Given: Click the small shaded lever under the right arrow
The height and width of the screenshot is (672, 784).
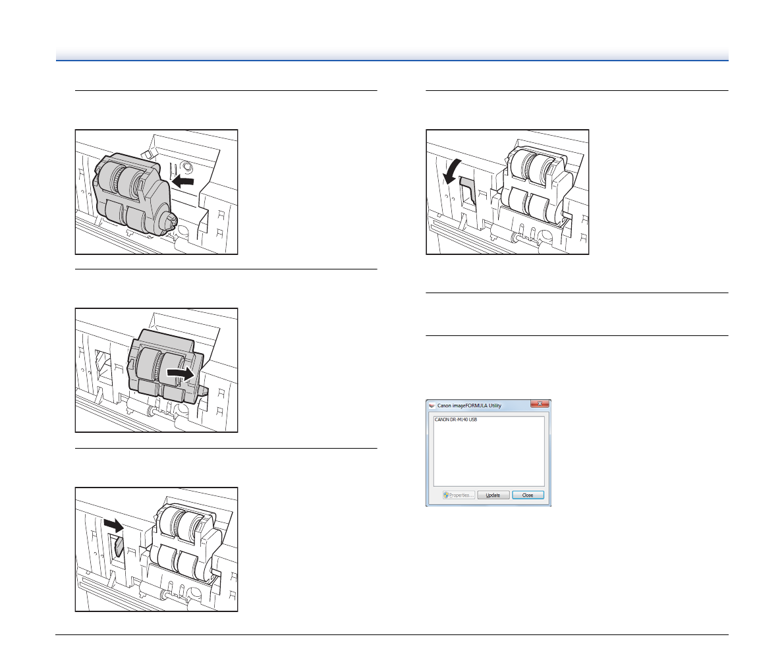Looking at the screenshot, I should pyautogui.click(x=117, y=546).
